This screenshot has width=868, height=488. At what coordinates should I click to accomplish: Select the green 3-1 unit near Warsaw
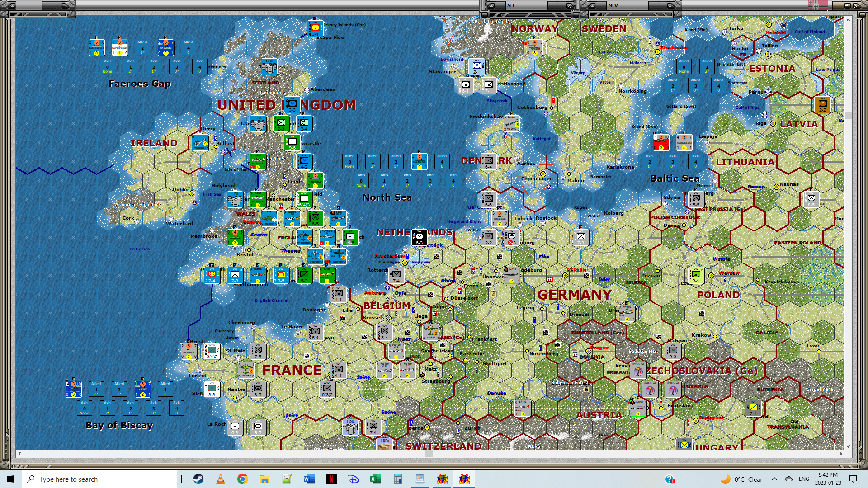pos(696,275)
